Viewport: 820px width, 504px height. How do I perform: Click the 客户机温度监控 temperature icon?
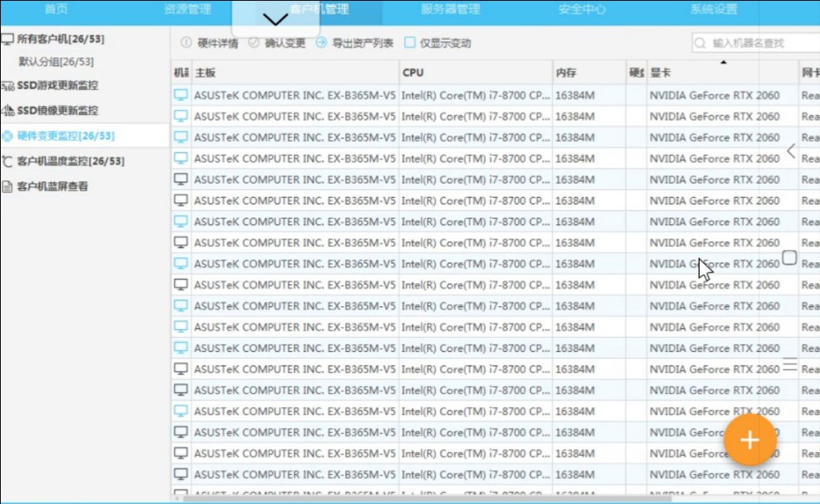tap(7, 161)
